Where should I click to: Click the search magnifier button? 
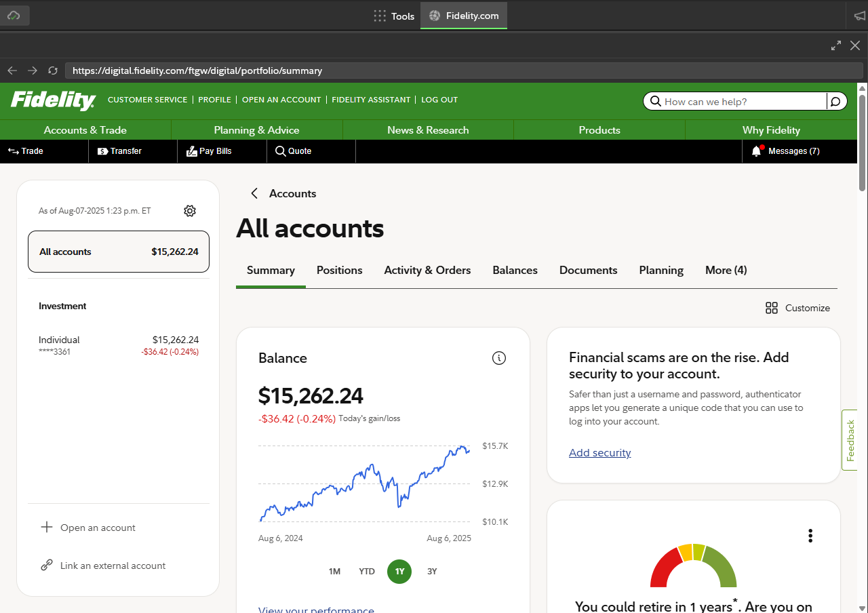(x=836, y=102)
